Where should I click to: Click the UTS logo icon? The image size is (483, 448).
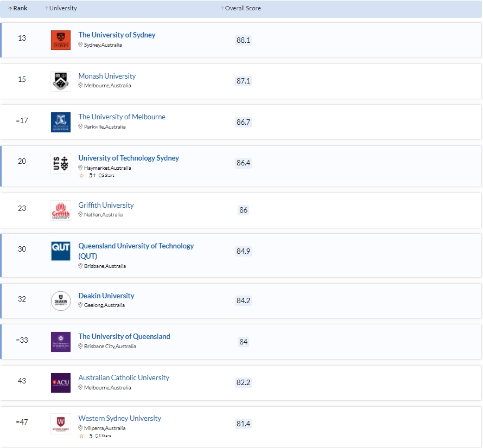point(60,163)
